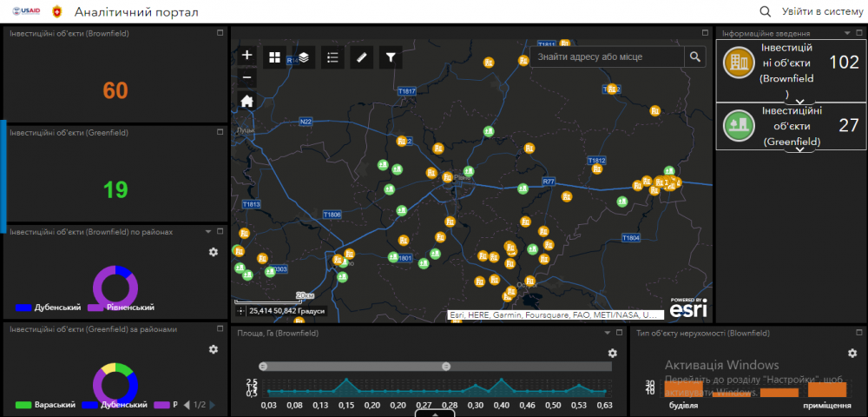Zoom in on the map
Screen dimensions: 868x417
coord(247,56)
